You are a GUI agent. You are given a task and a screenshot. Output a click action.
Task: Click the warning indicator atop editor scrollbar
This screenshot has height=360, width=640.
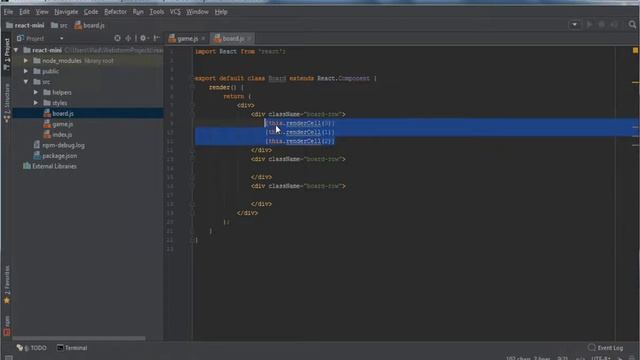pos(635,50)
